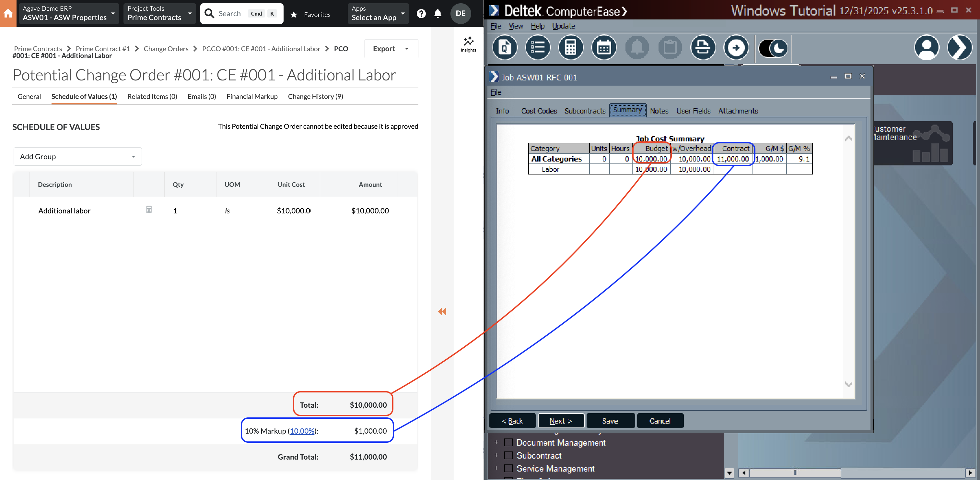Open the Add Group dropdown
Image resolution: width=980 pixels, height=480 pixels.
77,156
